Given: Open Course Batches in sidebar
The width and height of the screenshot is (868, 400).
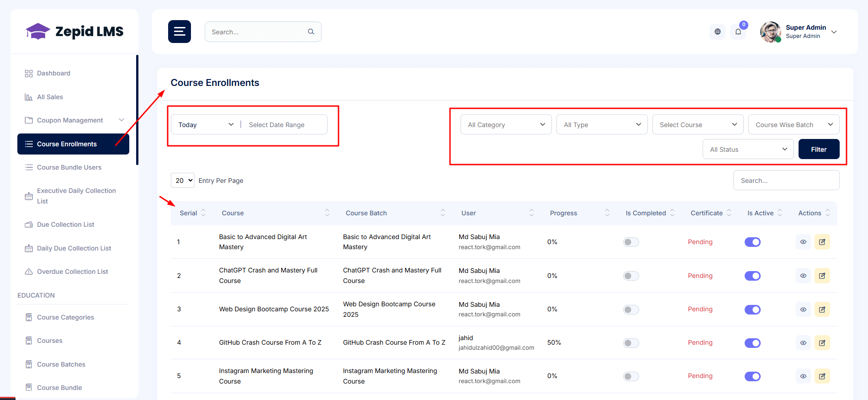Looking at the screenshot, I should (x=73, y=364).
